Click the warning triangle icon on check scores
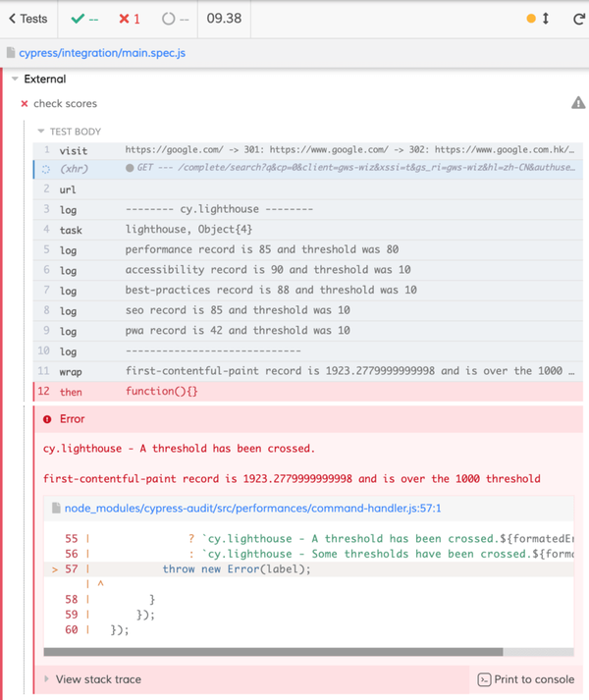The height and width of the screenshot is (700, 589). pyautogui.click(x=578, y=103)
